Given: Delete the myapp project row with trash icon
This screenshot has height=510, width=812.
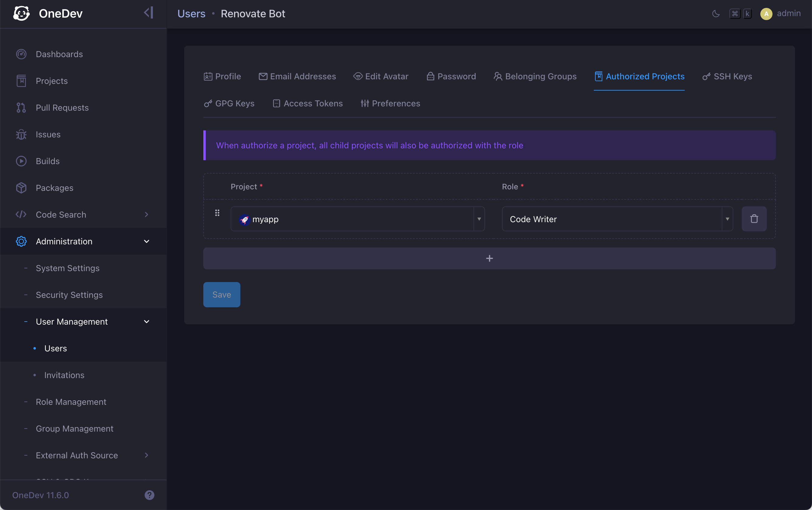Looking at the screenshot, I should (754, 219).
